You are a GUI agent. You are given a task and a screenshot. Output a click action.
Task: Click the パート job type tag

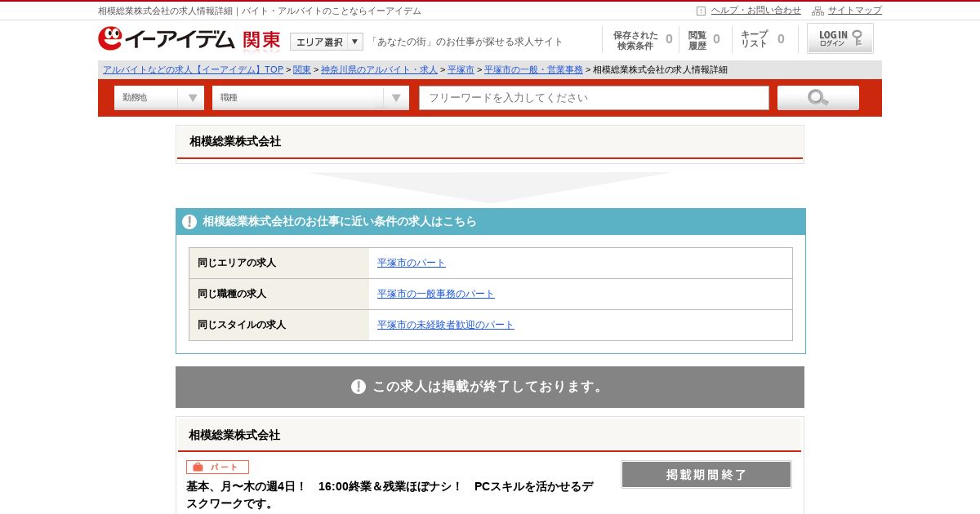pyautogui.click(x=217, y=467)
